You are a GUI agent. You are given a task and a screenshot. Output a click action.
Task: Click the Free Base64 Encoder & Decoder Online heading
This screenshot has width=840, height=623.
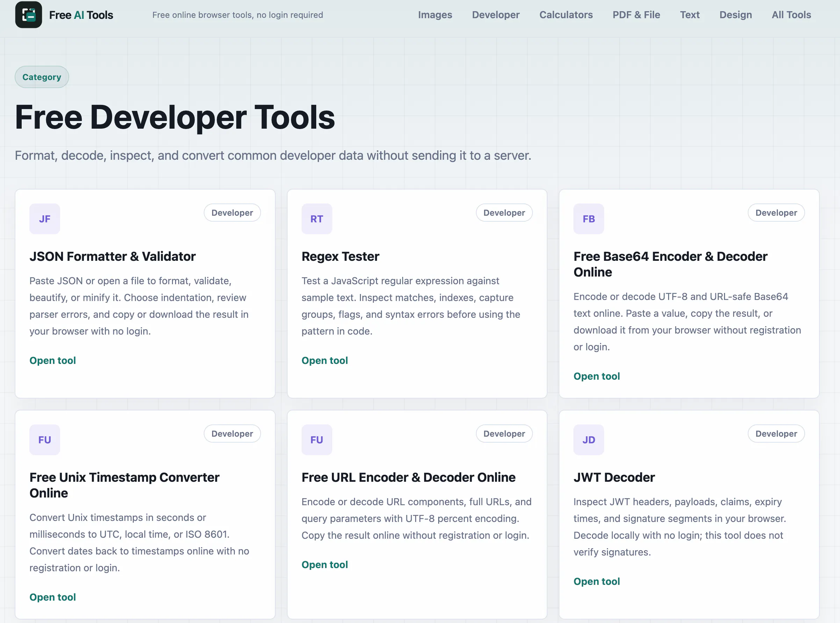(671, 264)
